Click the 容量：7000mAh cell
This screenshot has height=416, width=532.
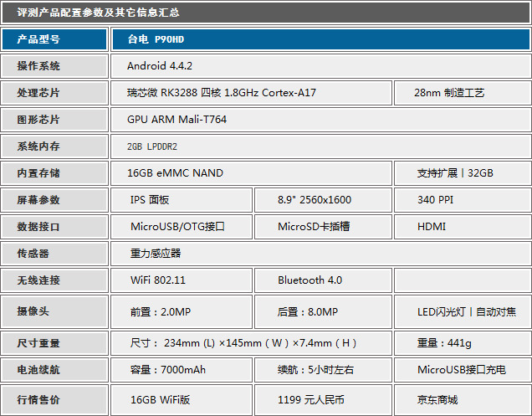(182, 370)
